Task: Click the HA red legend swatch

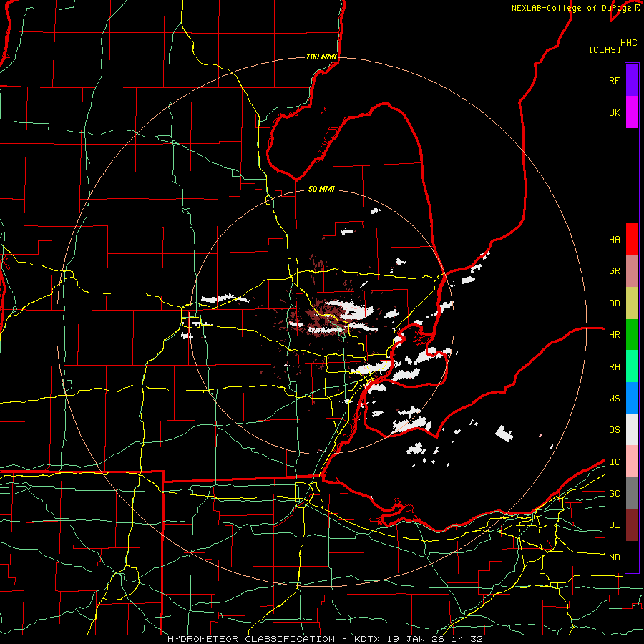Action: click(x=632, y=239)
